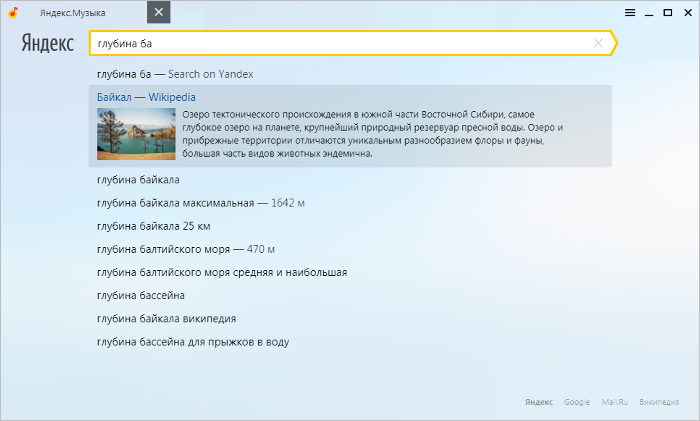Screen dimensions: 700x421
Task: Clear the search field text
Action: click(x=598, y=43)
